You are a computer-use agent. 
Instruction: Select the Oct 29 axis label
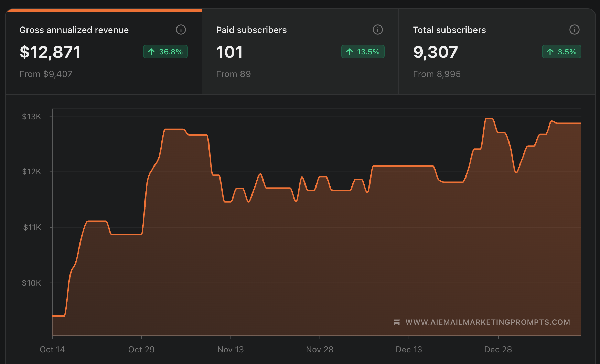pyautogui.click(x=141, y=350)
